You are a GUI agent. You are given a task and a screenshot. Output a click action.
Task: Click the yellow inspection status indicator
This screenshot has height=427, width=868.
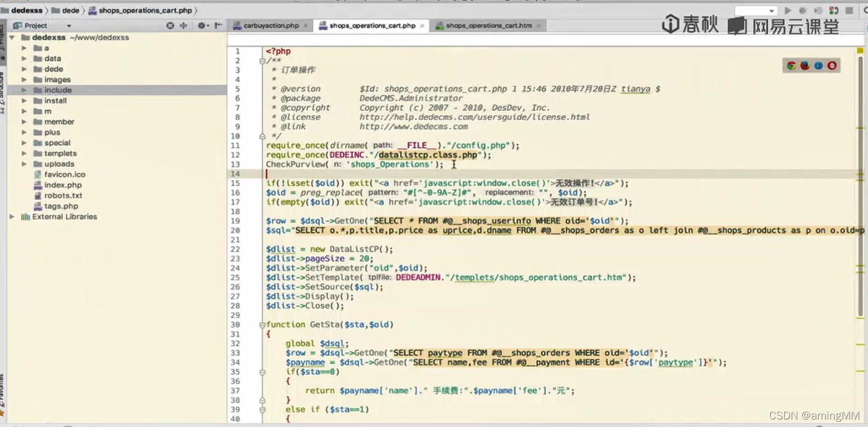click(x=860, y=51)
